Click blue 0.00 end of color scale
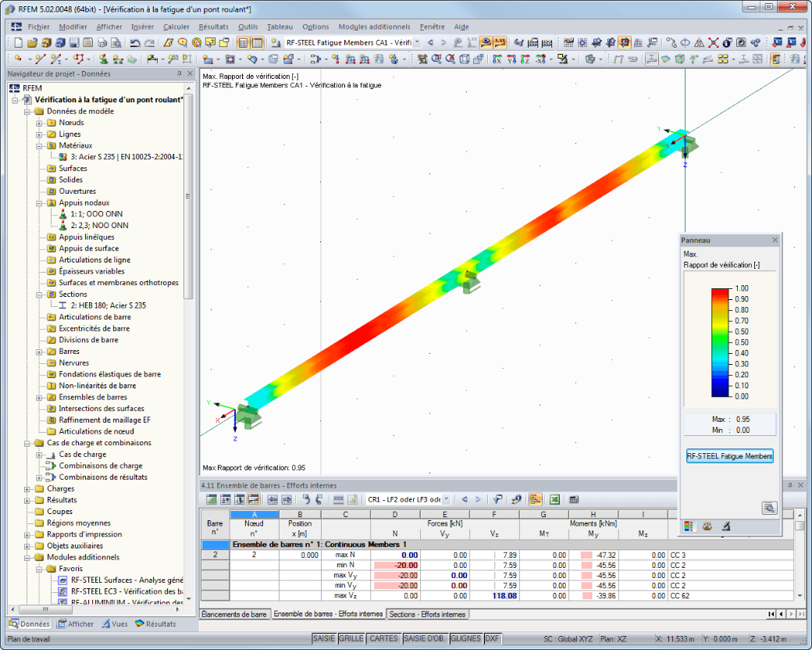The height and width of the screenshot is (650, 812). (721, 394)
